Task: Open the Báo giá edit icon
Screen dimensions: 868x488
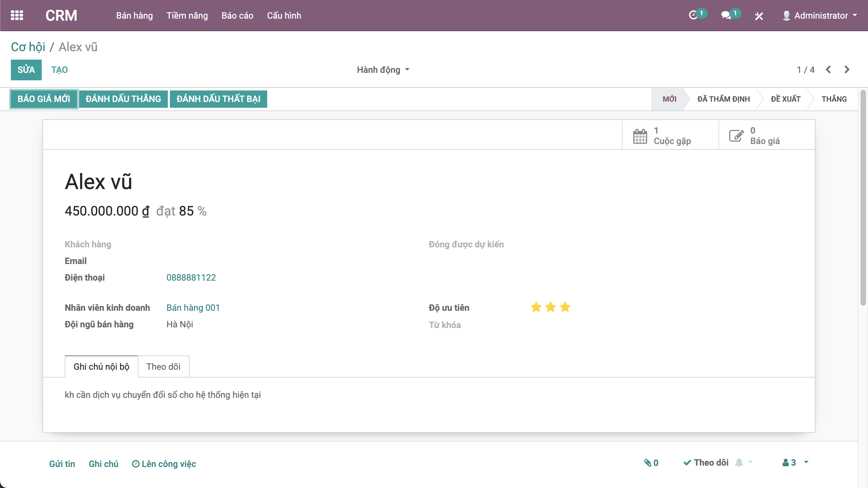Action: coord(736,136)
